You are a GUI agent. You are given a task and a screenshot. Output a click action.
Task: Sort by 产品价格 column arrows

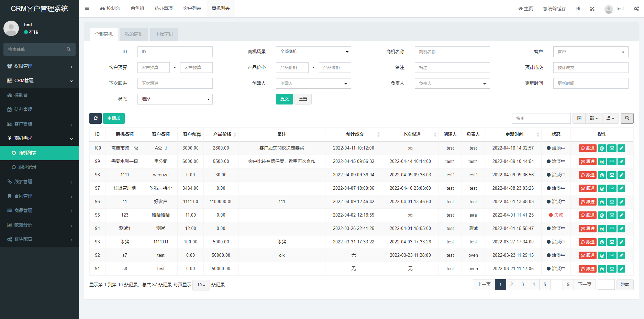click(x=235, y=134)
